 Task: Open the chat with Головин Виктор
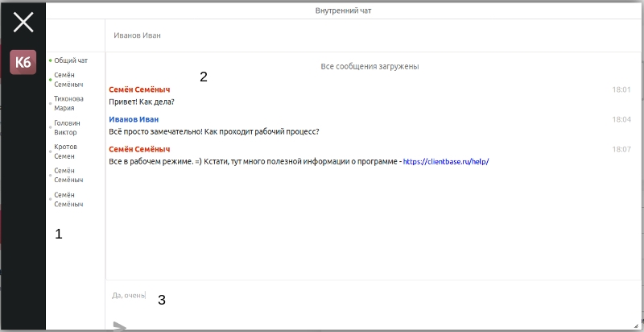[x=67, y=127]
